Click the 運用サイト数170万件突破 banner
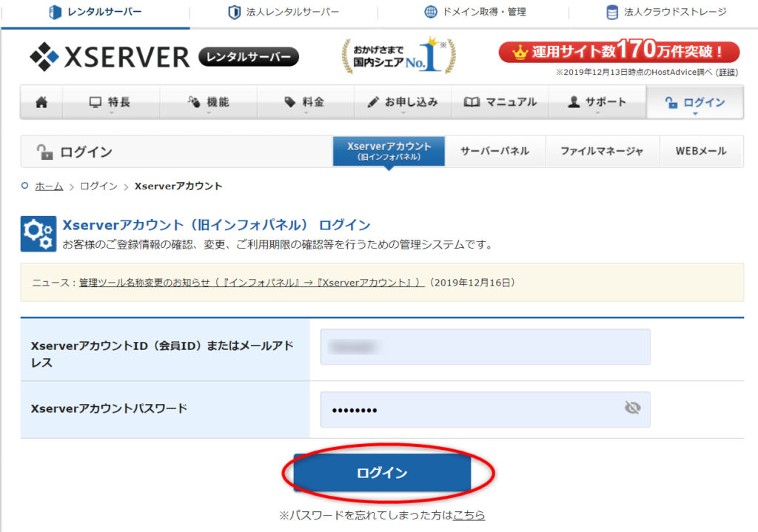758x532 pixels. (620, 51)
